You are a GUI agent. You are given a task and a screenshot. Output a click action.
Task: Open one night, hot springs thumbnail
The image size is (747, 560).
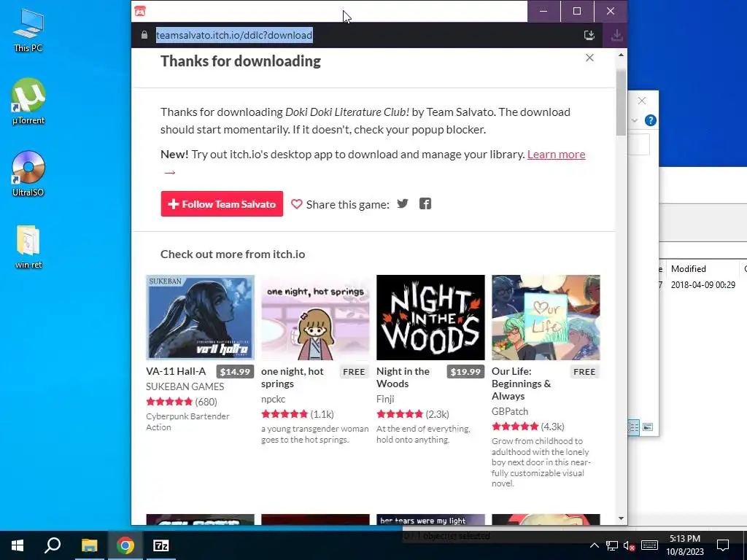[315, 317]
